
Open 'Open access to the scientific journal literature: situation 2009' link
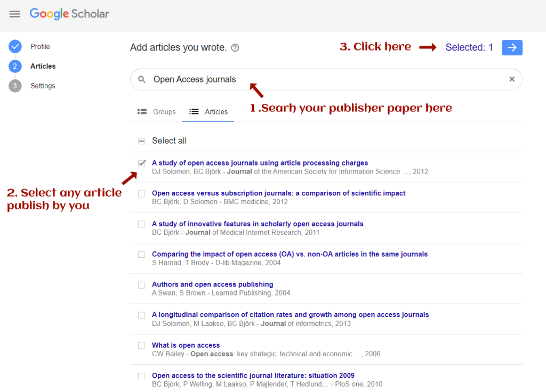pyautogui.click(x=253, y=375)
